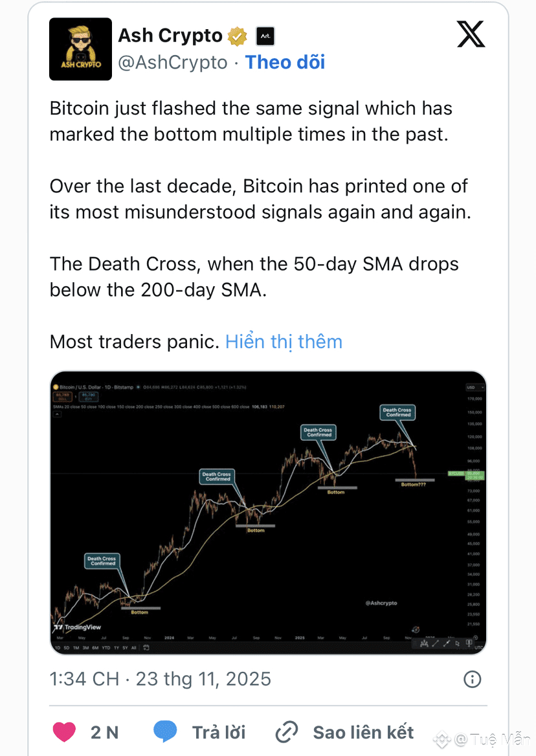Screen dimensions: 536x756
Task: Open Ash Crypto profile avatar
Action: [x=80, y=49]
